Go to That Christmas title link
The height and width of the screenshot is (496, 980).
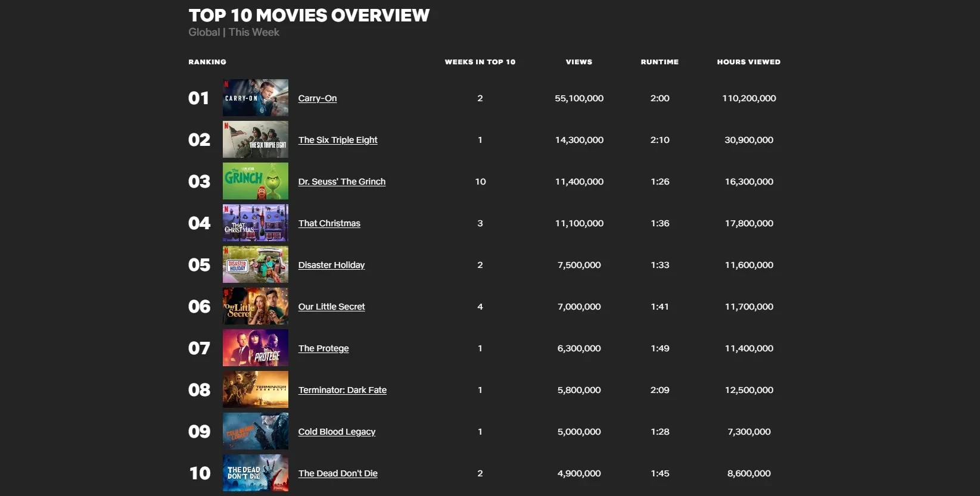(x=329, y=223)
